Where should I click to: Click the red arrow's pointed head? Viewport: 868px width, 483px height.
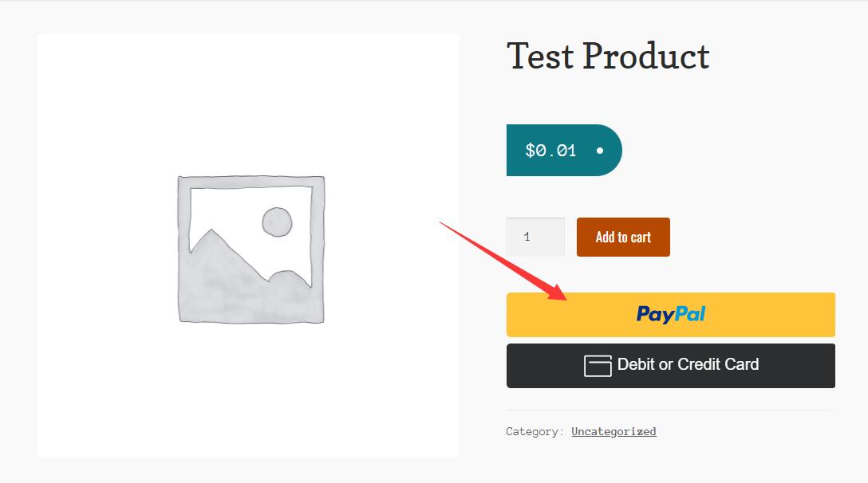point(555,290)
